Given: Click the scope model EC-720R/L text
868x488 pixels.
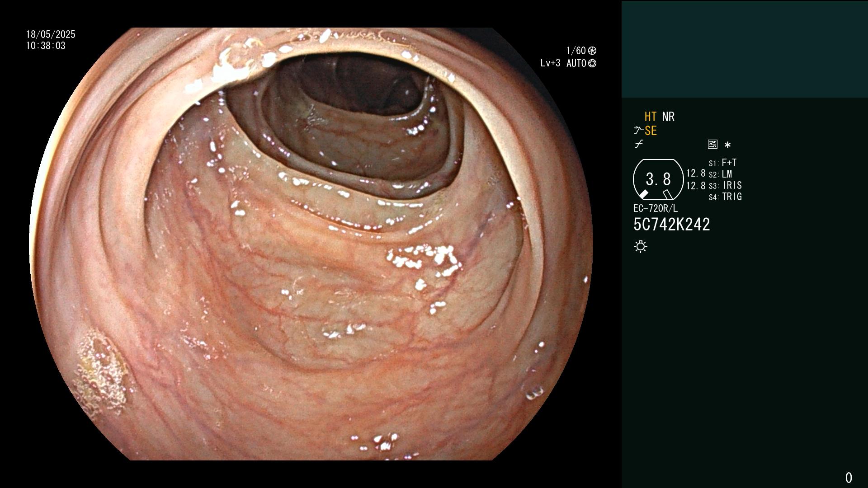Looking at the screenshot, I should [656, 208].
